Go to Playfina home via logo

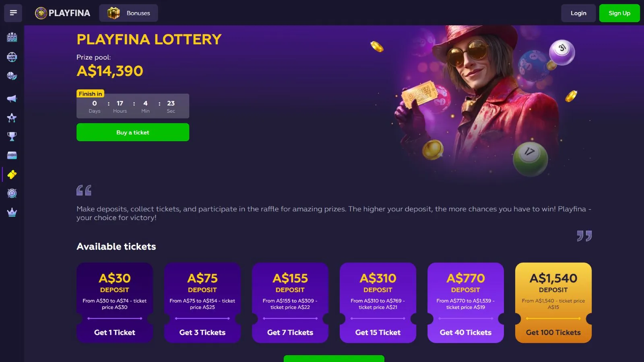tap(63, 13)
